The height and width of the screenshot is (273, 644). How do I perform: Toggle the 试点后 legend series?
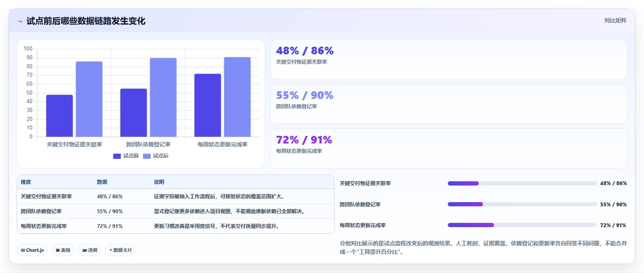[155, 156]
